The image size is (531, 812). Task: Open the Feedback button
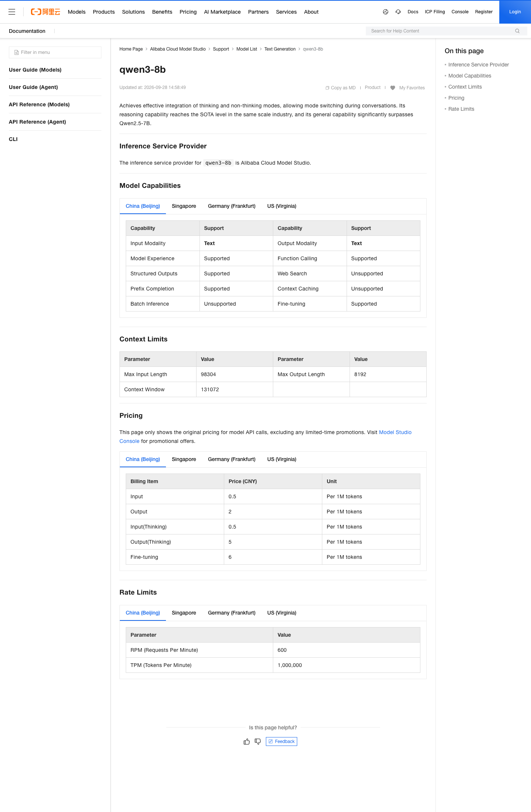(x=281, y=742)
